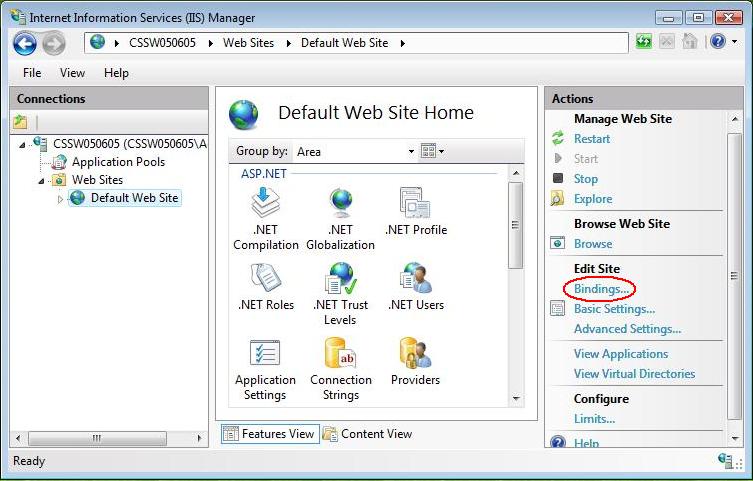This screenshot has width=753, height=481.
Task: Open the View menu
Action: (x=72, y=73)
